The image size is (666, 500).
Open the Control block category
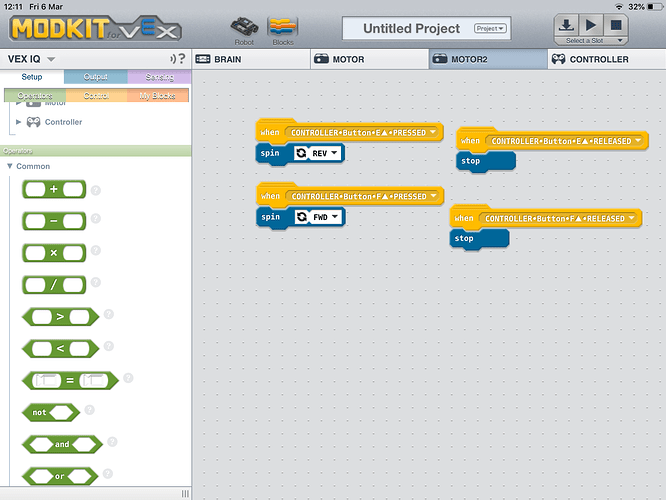(96, 95)
